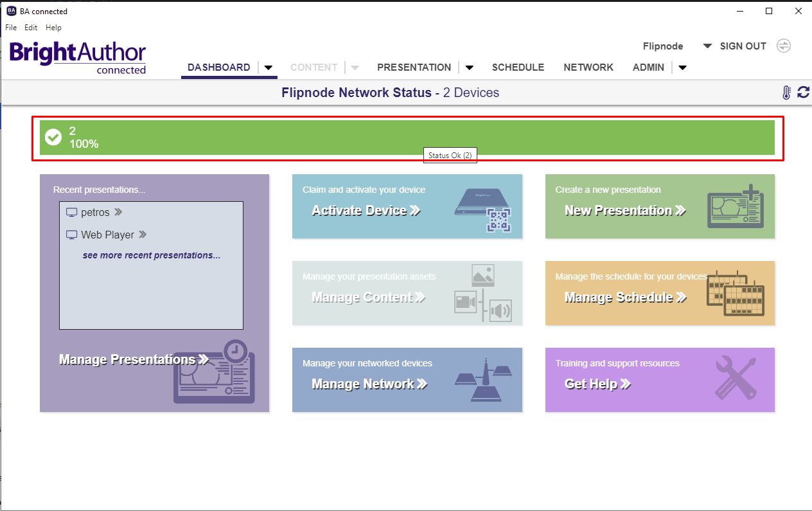Open the petros recent presentation
Screen dimensions: 812x511
[x=95, y=212]
